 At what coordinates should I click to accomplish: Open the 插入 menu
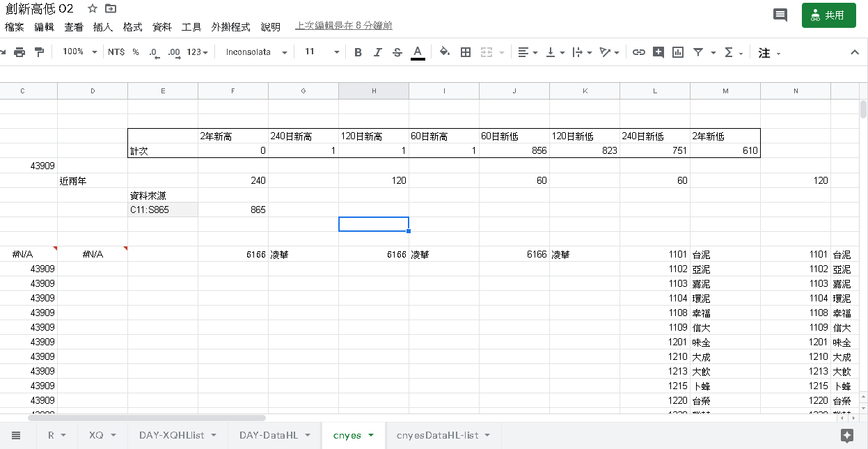tap(103, 27)
